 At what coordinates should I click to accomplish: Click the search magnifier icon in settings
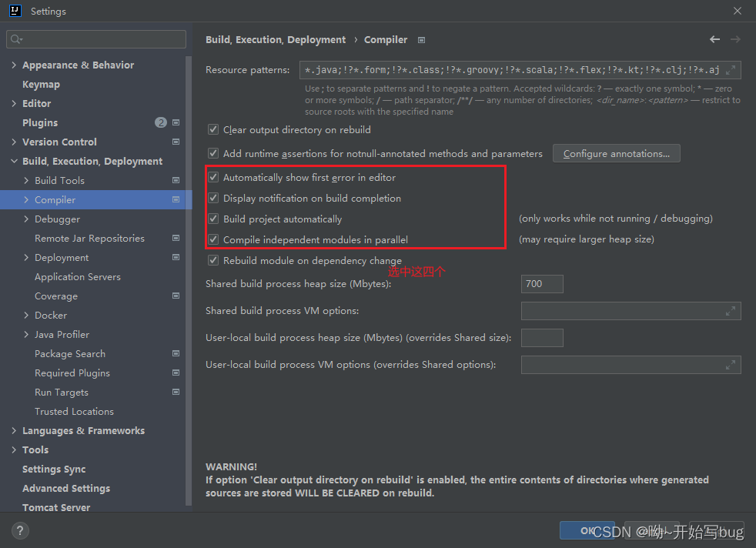(x=16, y=39)
